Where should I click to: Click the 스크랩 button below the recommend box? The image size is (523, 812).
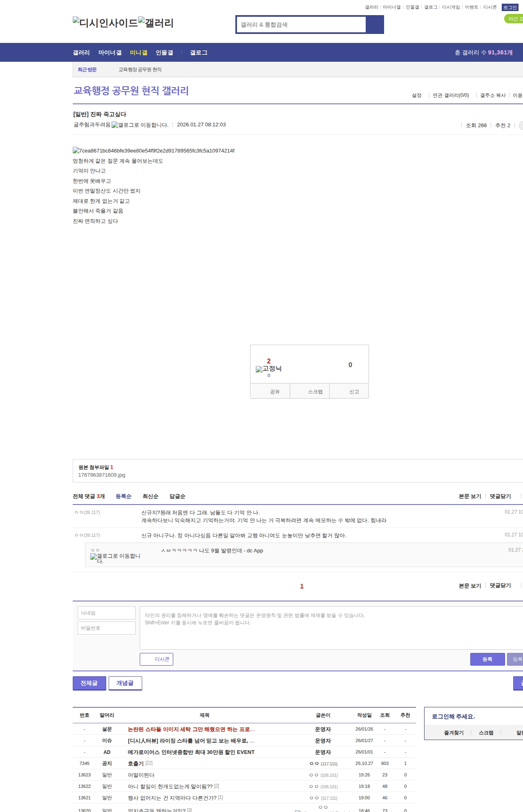[310, 391]
